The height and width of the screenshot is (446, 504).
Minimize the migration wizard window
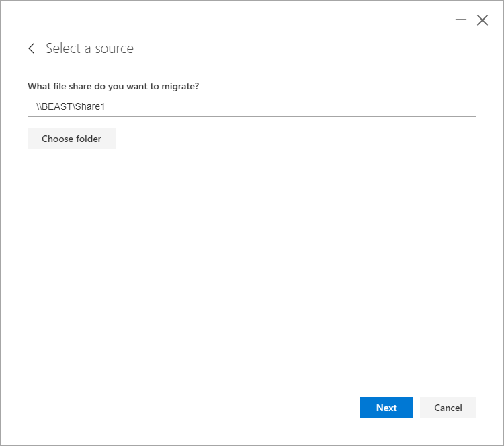point(460,20)
